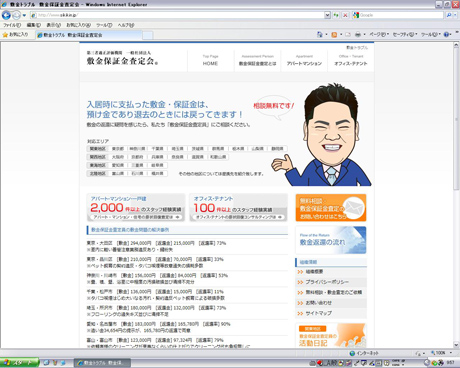
Task: Click the 石川県 area button
Action: [x=137, y=174]
